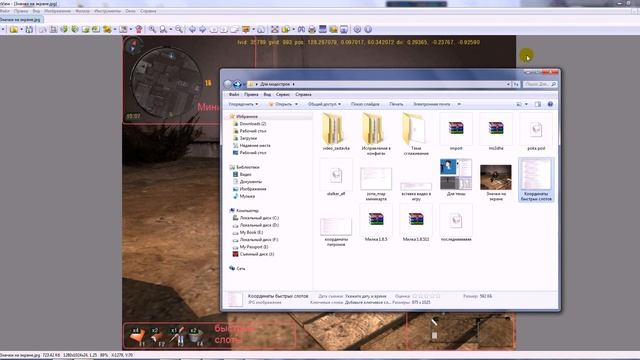Open the 'Общий доступ' dropdown

[x=324, y=104]
